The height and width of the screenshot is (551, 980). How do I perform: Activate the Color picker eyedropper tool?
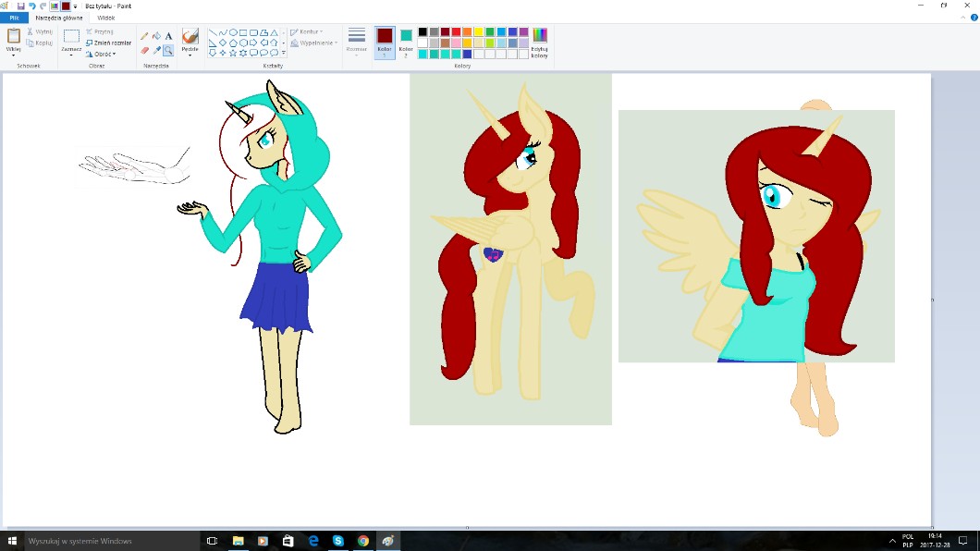(156, 50)
